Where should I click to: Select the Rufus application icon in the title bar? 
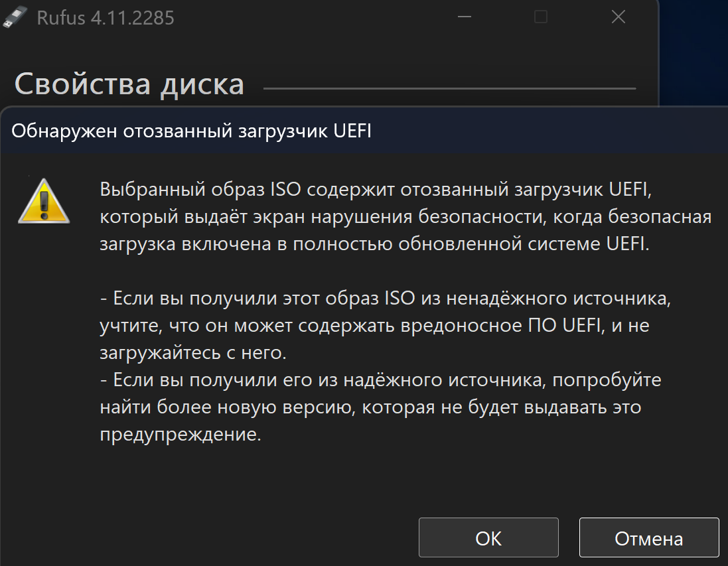tap(16, 16)
